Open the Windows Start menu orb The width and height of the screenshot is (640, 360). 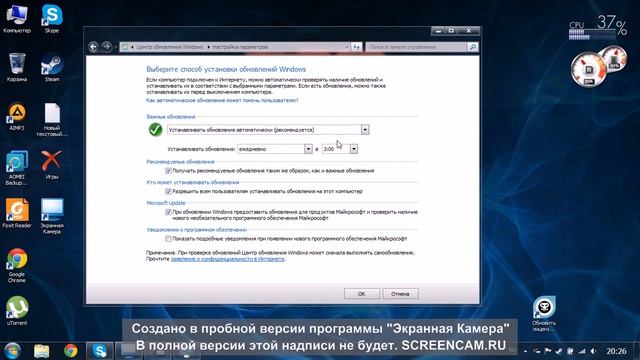[12, 351]
